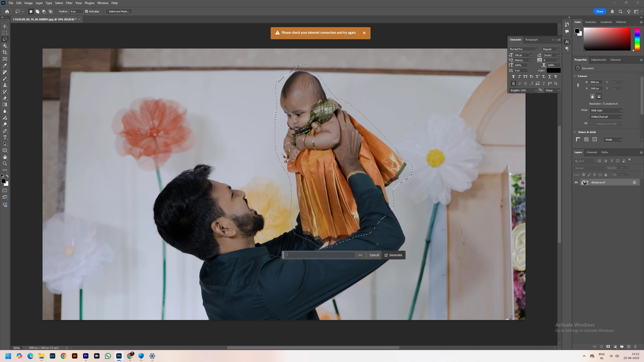This screenshot has width=644, height=362.
Task: Click the character Color black swatch
Action: pos(553,71)
